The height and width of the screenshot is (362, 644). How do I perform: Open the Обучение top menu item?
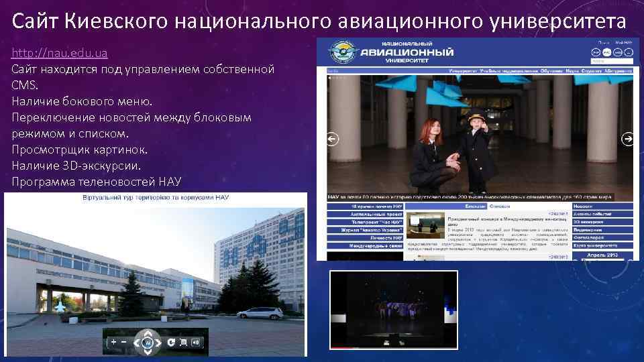(551, 71)
